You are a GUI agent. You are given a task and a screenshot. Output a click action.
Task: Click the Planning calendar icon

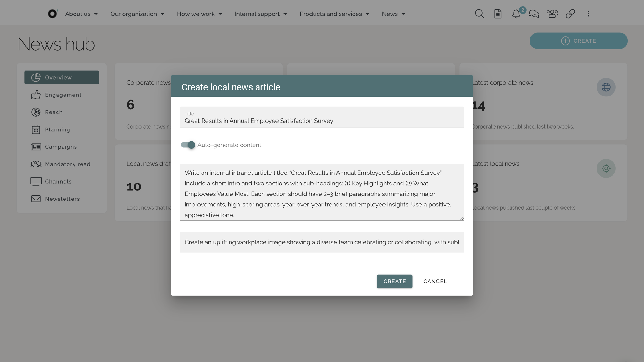36,129
